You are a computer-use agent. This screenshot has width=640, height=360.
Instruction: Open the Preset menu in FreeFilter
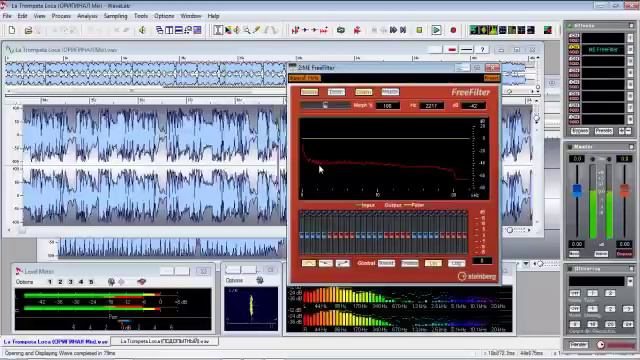pos(491,78)
